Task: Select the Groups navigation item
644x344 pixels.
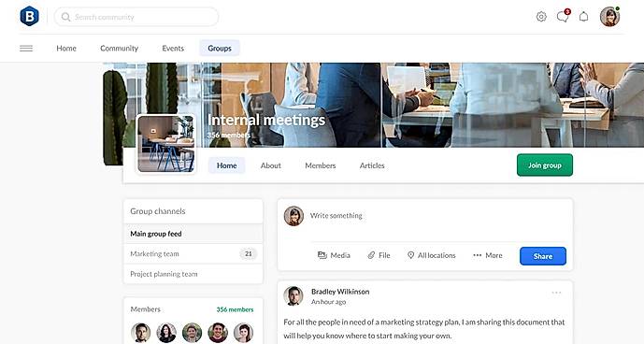Action: (220, 48)
